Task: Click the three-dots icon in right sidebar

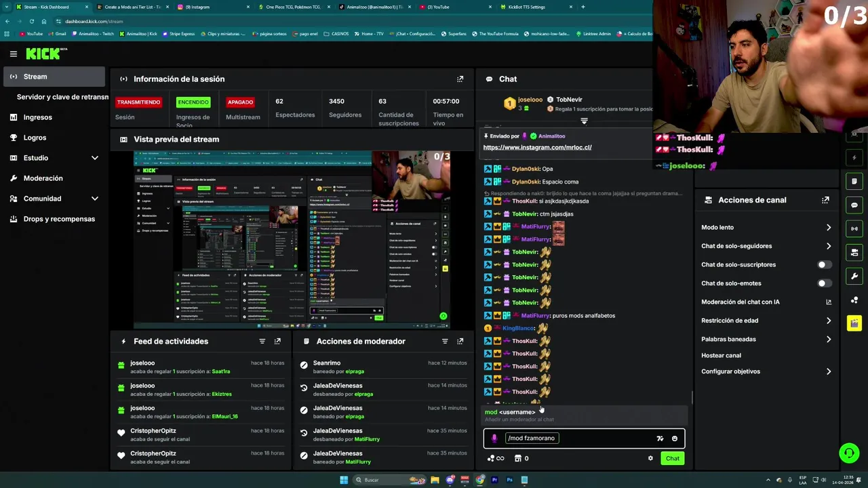Action: [x=854, y=300]
